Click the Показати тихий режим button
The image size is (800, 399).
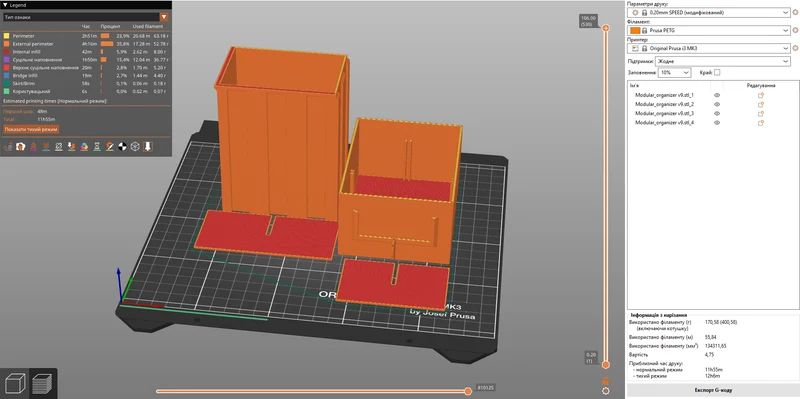pos(31,130)
